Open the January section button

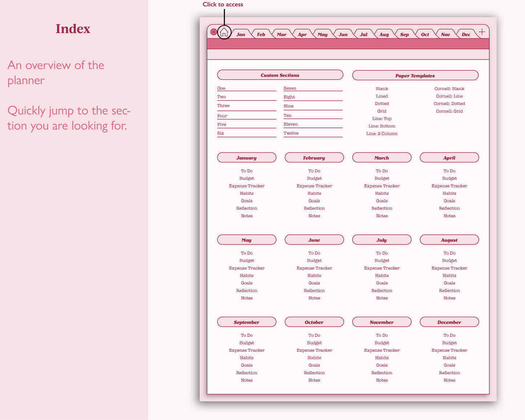pos(246,158)
